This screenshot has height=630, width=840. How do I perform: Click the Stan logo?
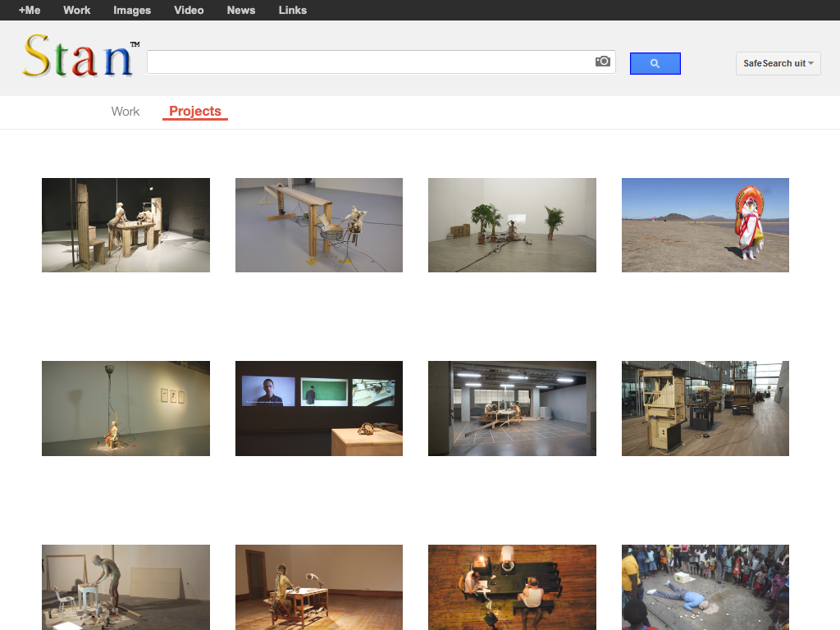(x=80, y=57)
